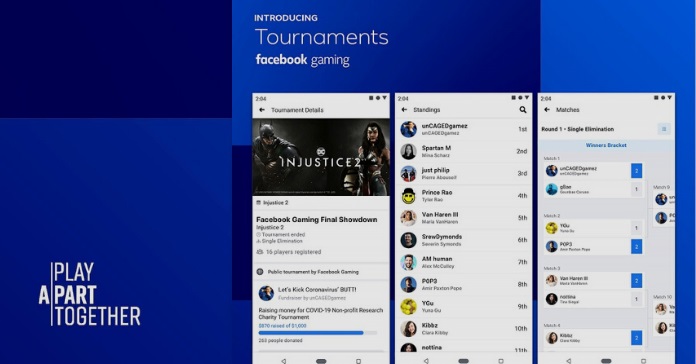The image size is (696, 364).
Task: Tap back arrow beside Standings
Action: click(x=404, y=109)
